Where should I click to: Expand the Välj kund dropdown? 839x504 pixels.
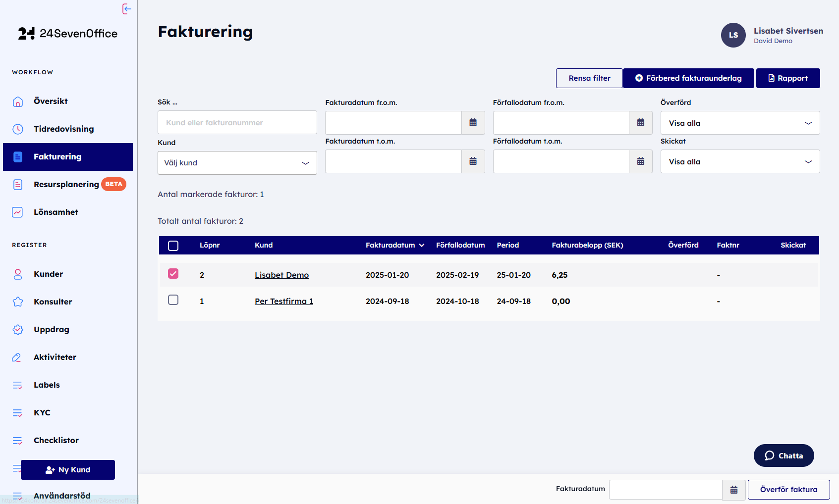point(237,163)
